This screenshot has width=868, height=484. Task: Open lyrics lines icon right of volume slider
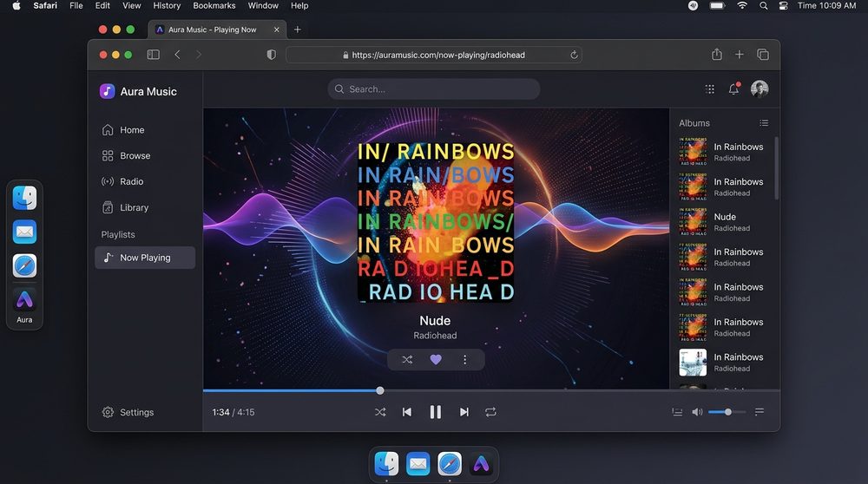click(x=759, y=411)
